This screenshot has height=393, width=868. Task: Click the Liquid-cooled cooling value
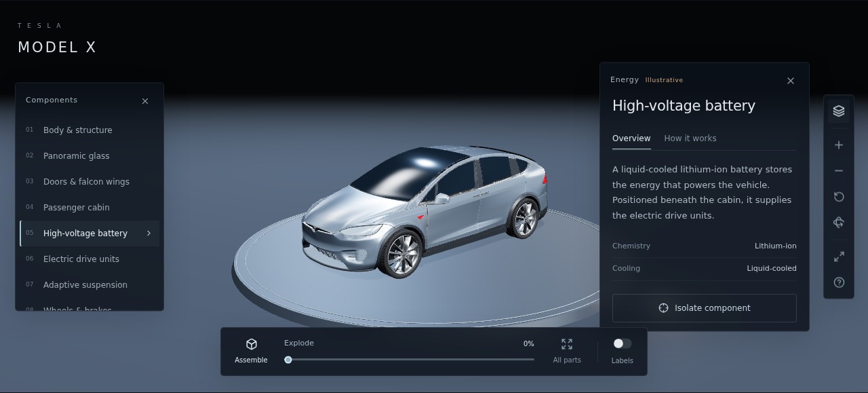(x=772, y=268)
